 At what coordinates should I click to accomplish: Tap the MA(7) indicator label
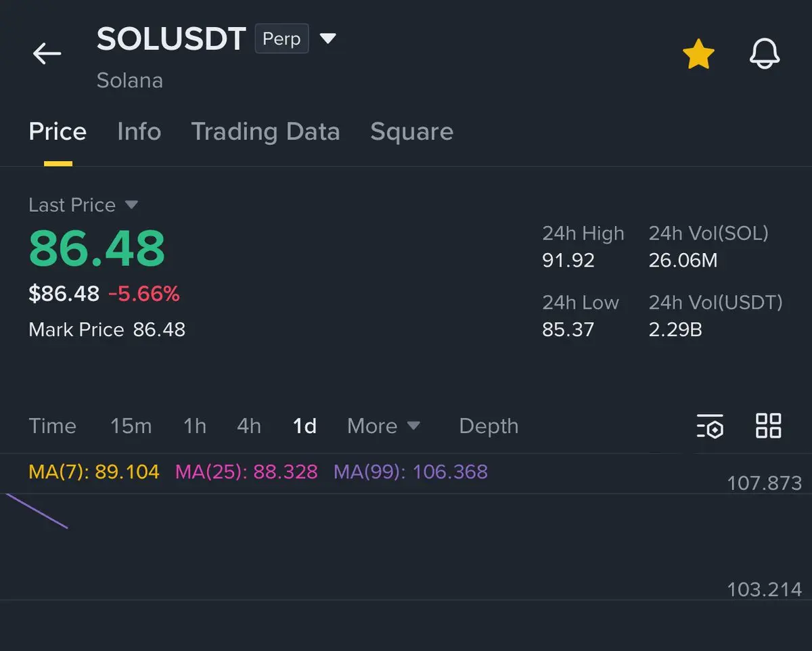(94, 472)
